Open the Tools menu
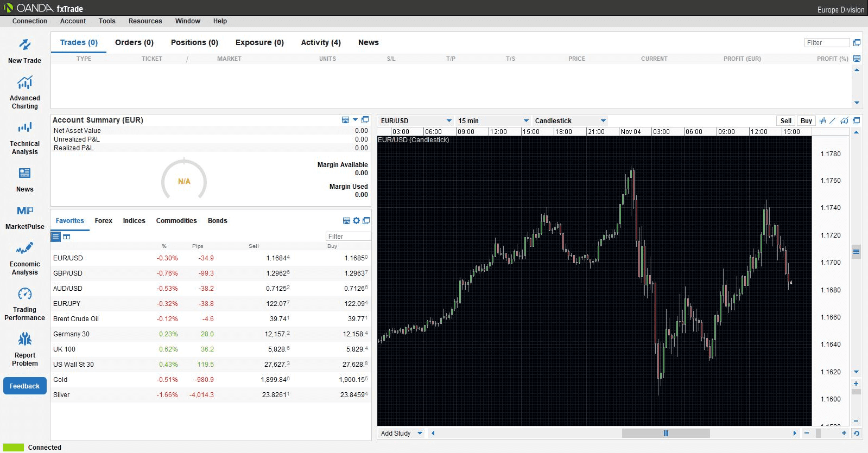Viewport: 868px width, 453px height. point(107,21)
